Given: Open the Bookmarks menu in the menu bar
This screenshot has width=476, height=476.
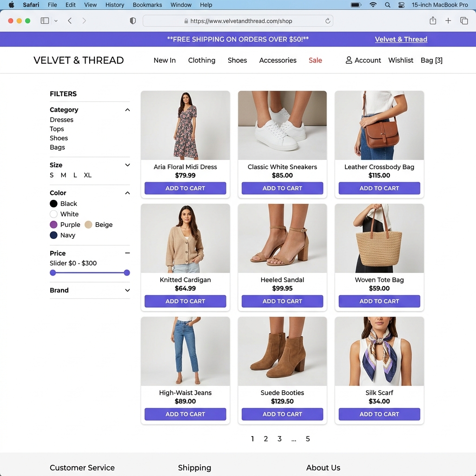Looking at the screenshot, I should (147, 5).
